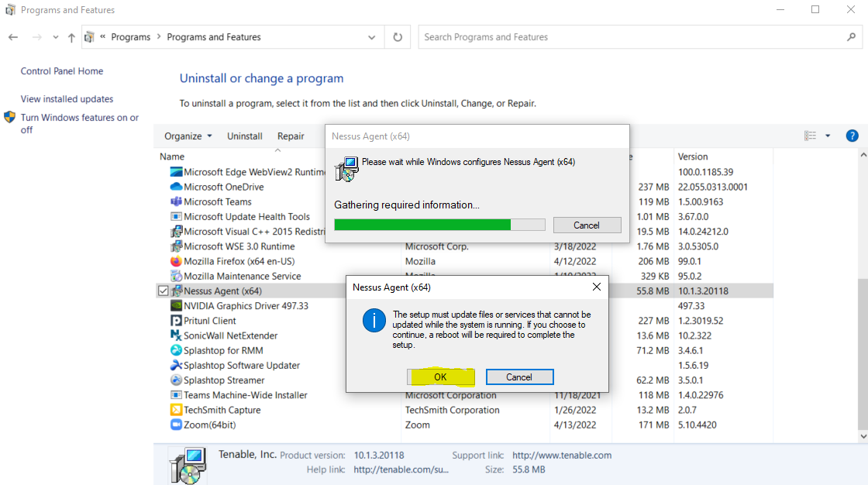
Task: Select the Mozilla Firefox icon
Action: (x=176, y=261)
